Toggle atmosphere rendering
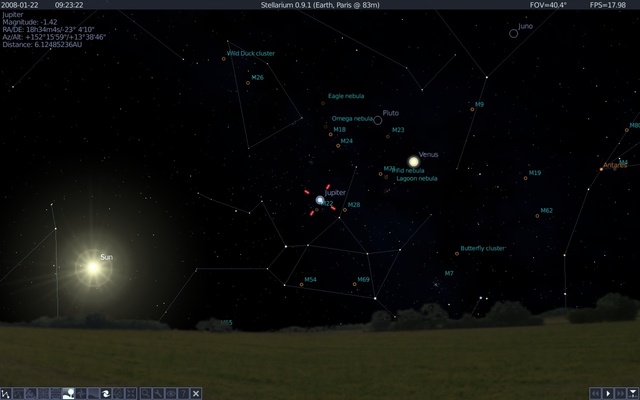Image resolution: width=640 pixels, height=400 pixels. (x=93, y=393)
